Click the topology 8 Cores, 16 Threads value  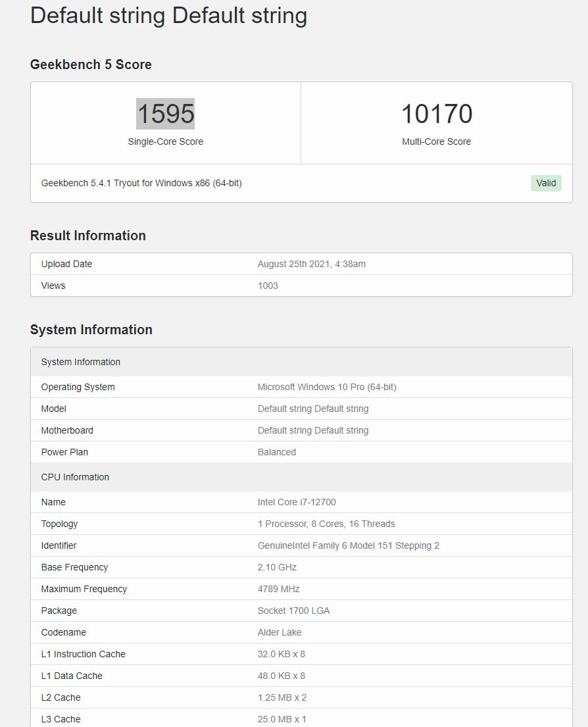click(x=326, y=524)
